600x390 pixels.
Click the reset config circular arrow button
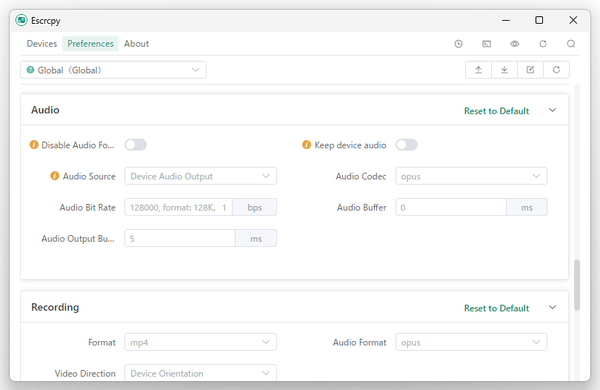556,70
